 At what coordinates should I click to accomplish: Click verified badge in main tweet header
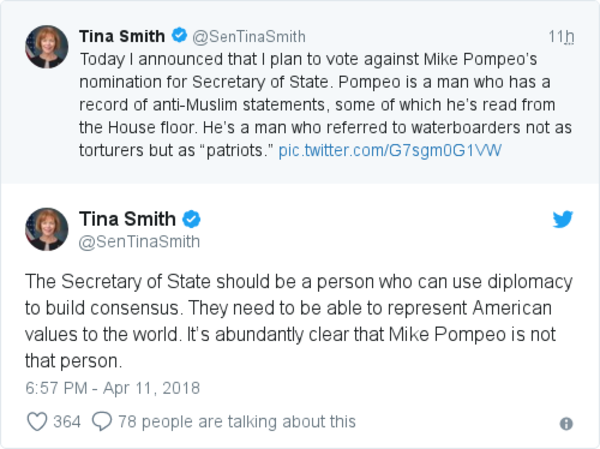tap(193, 219)
